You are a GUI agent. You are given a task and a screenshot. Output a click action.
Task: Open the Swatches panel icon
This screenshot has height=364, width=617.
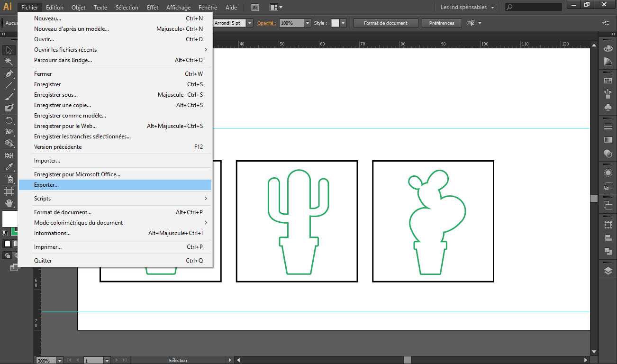[x=608, y=81]
